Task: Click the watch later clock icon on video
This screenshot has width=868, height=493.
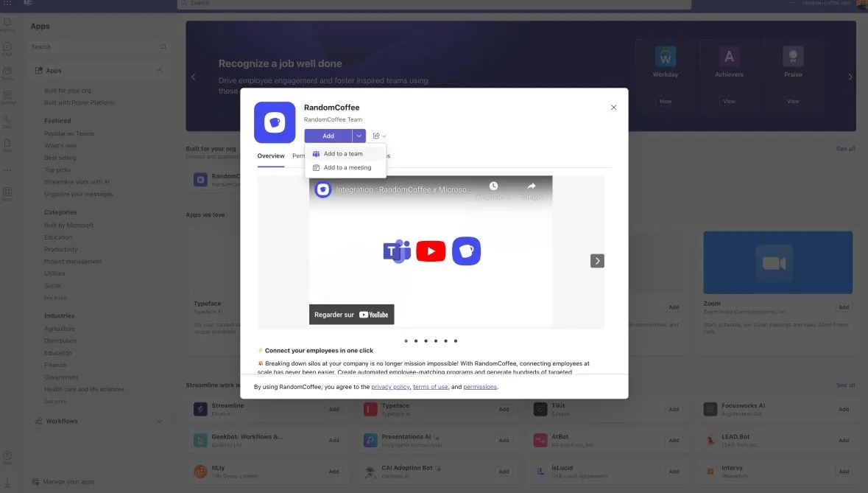Action: coord(493,186)
